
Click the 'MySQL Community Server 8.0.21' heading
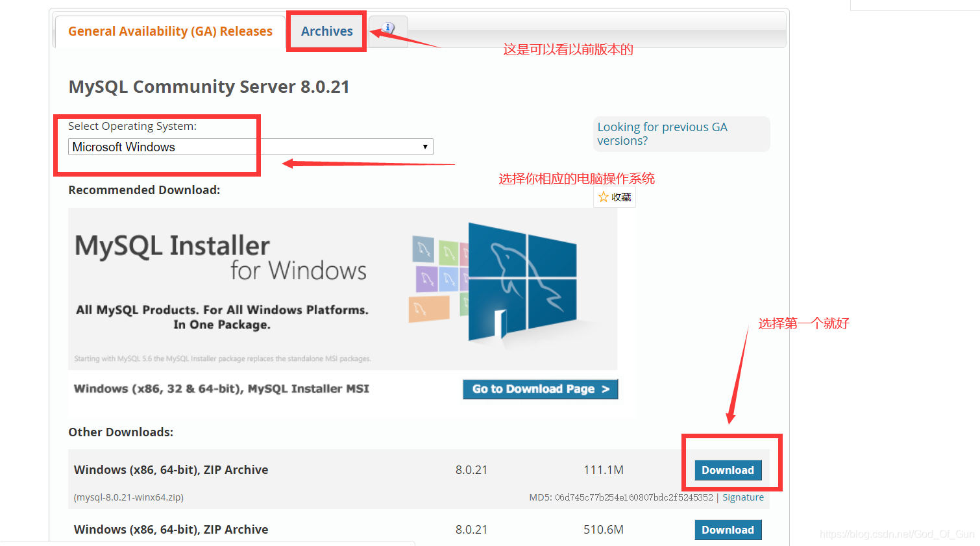click(209, 87)
